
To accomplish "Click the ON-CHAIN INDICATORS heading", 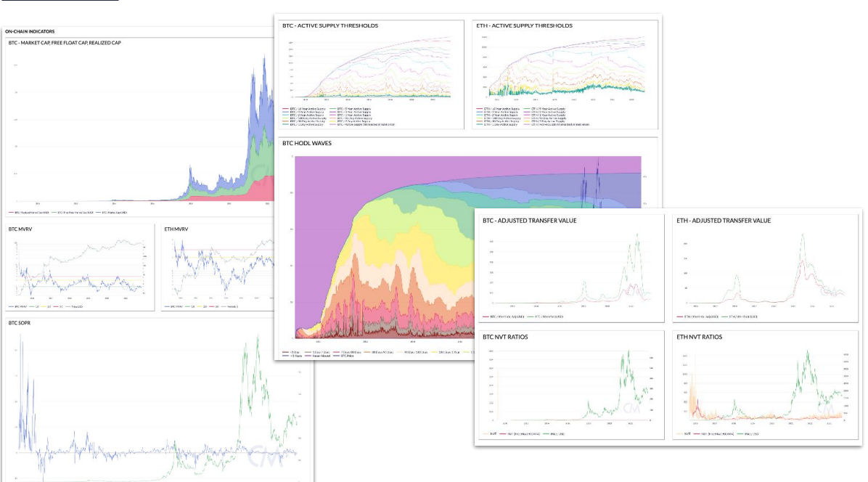I will pos(30,31).
